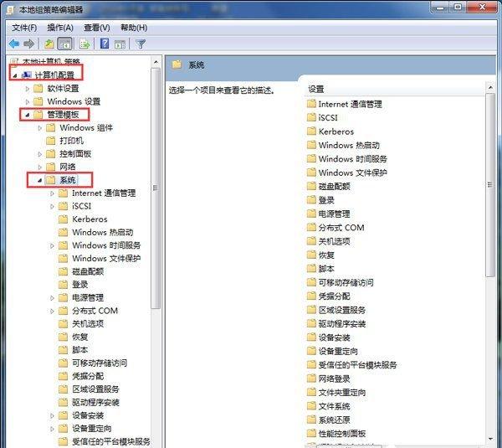Expand the Windows 设置 tree node

tap(28, 102)
